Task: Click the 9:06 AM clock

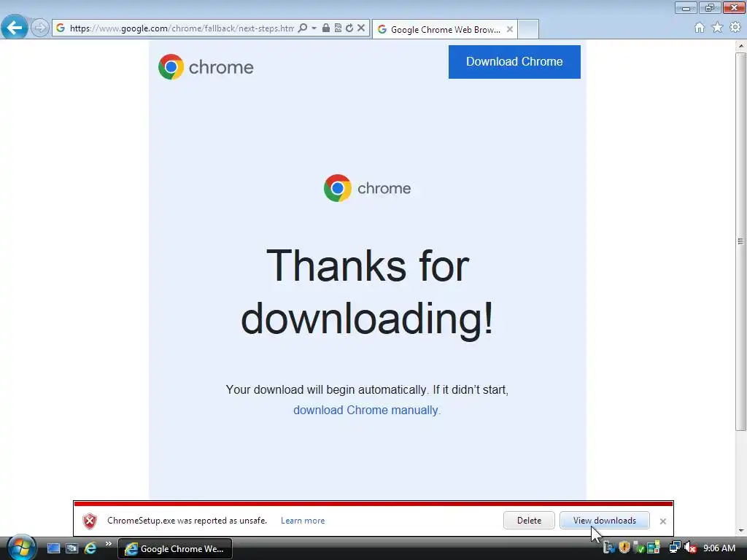Action: pyautogui.click(x=719, y=548)
